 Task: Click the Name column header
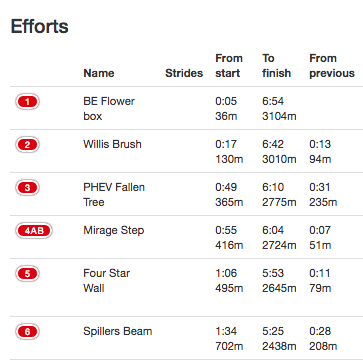[x=99, y=73]
